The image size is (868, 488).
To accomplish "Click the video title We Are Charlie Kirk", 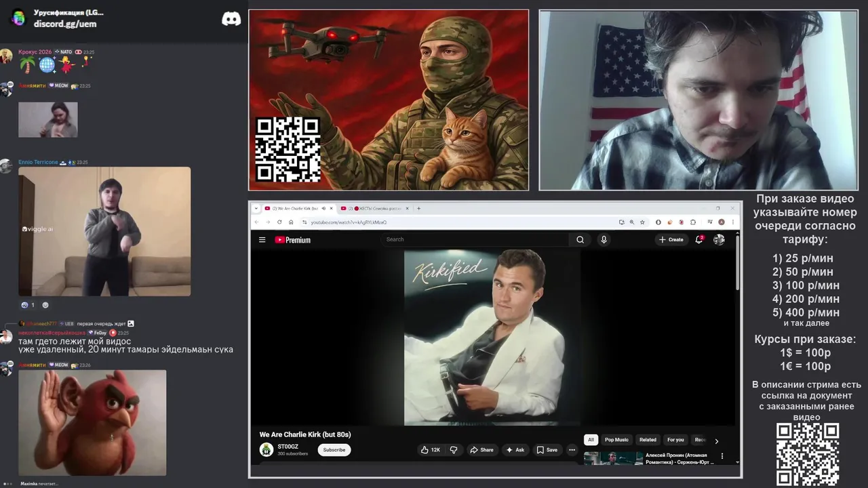I will [305, 434].
